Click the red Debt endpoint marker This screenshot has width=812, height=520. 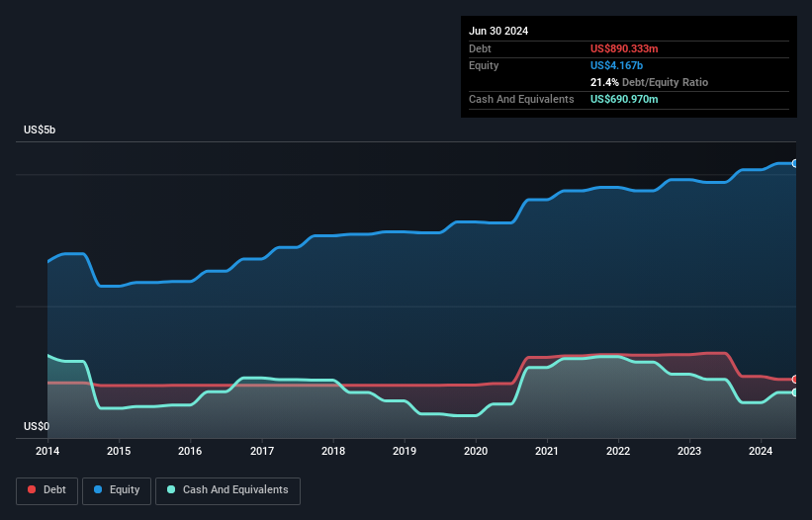coord(795,380)
